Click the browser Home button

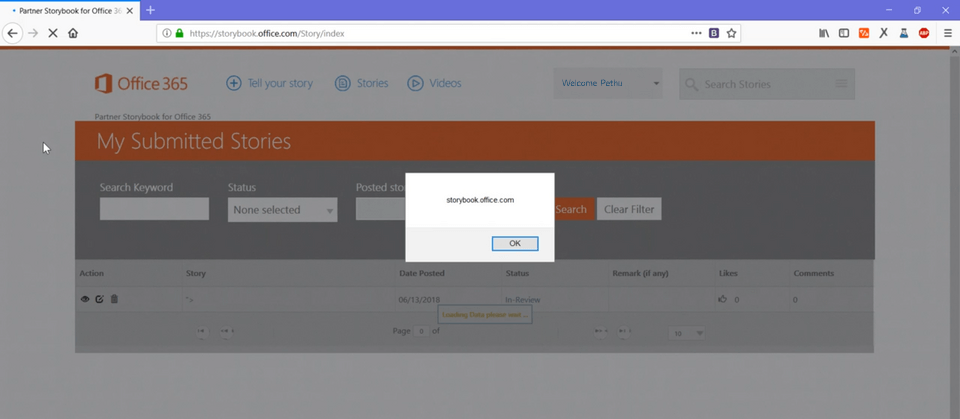click(x=73, y=33)
